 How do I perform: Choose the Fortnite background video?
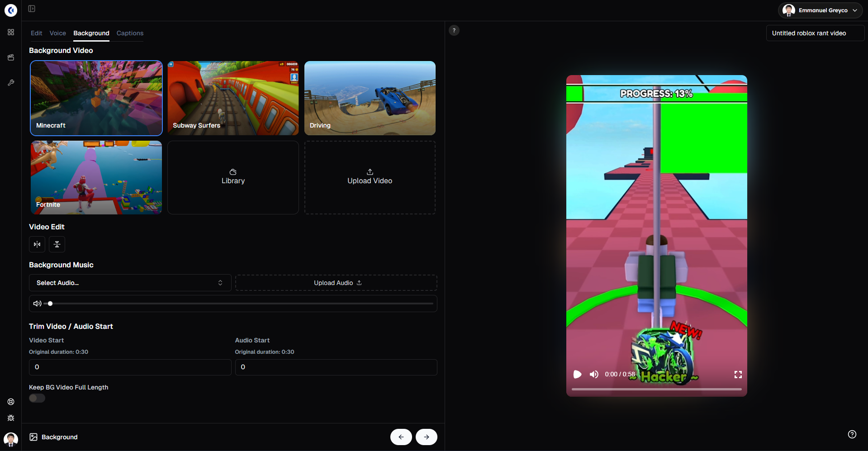coord(96,177)
